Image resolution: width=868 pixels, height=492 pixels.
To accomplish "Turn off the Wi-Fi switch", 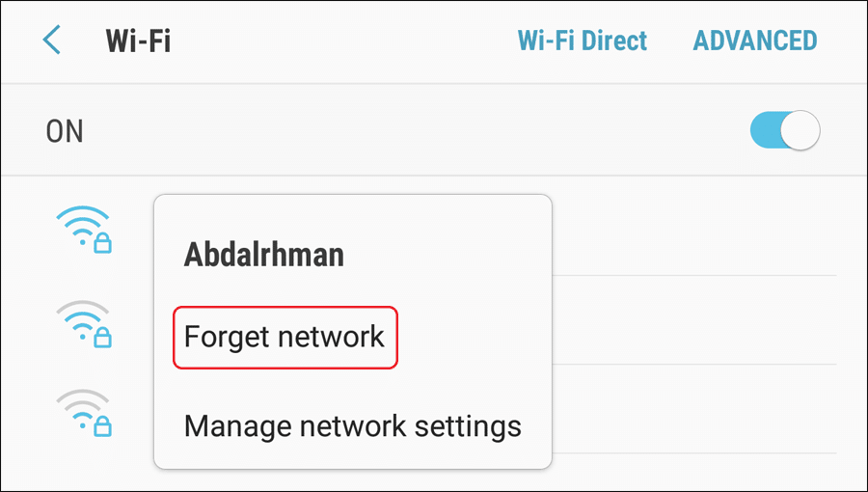I will pos(785,130).
